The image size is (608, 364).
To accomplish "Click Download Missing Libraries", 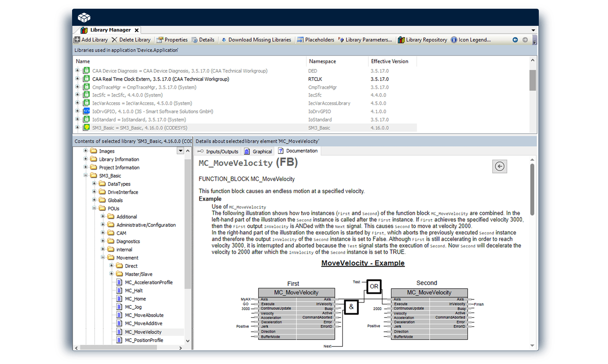I will tap(256, 40).
